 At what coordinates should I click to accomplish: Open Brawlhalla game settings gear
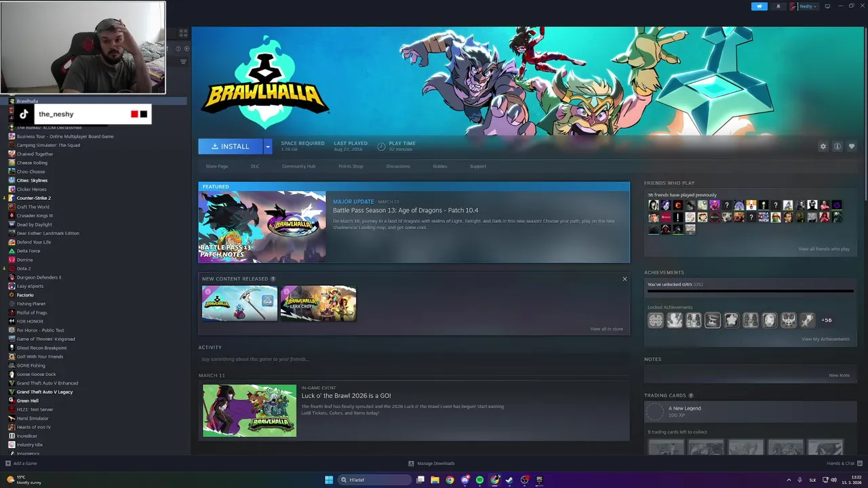(x=823, y=146)
